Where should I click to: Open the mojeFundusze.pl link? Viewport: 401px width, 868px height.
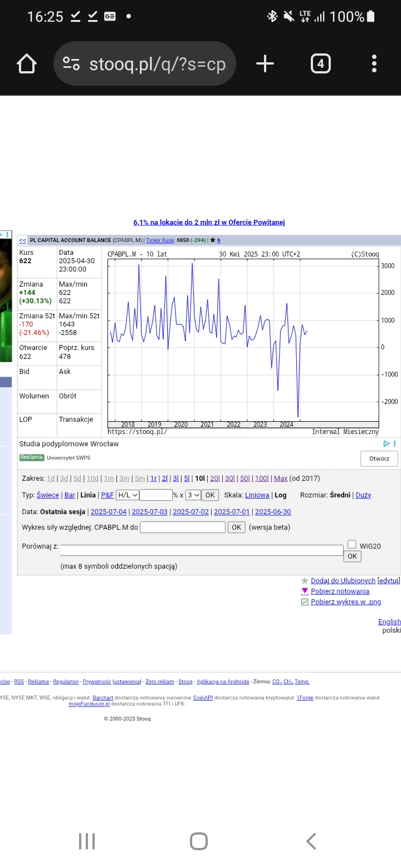click(89, 704)
